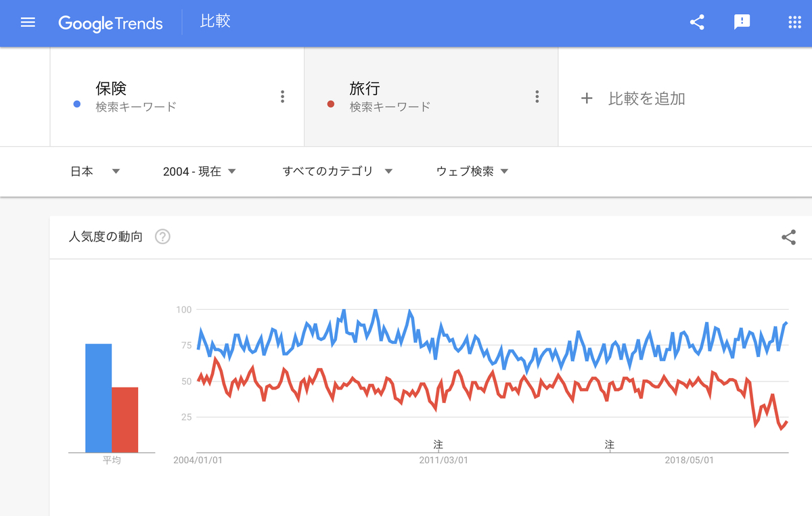Select the 比較 page title in header
The height and width of the screenshot is (516, 812).
pyautogui.click(x=215, y=21)
